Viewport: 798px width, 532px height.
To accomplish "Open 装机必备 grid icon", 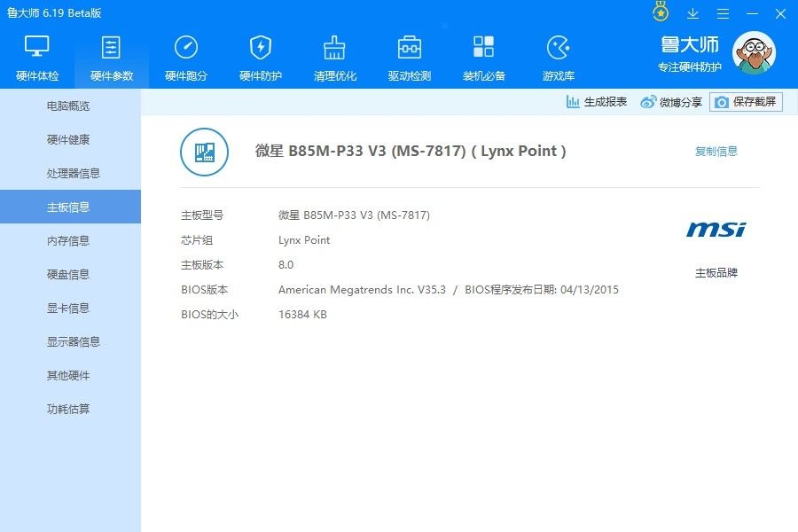I will tap(483, 46).
